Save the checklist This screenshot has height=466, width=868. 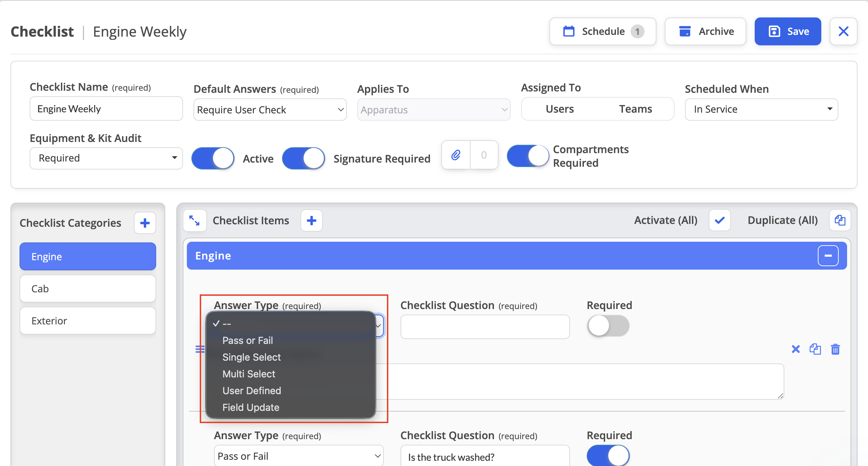788,31
